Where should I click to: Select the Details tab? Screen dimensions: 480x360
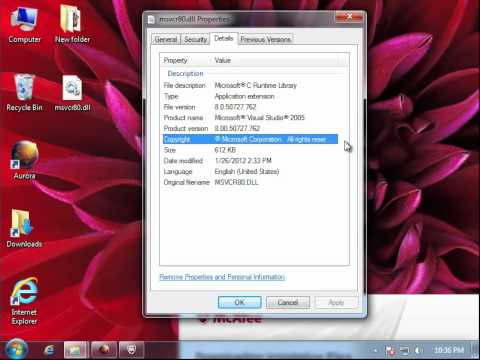[x=224, y=38]
